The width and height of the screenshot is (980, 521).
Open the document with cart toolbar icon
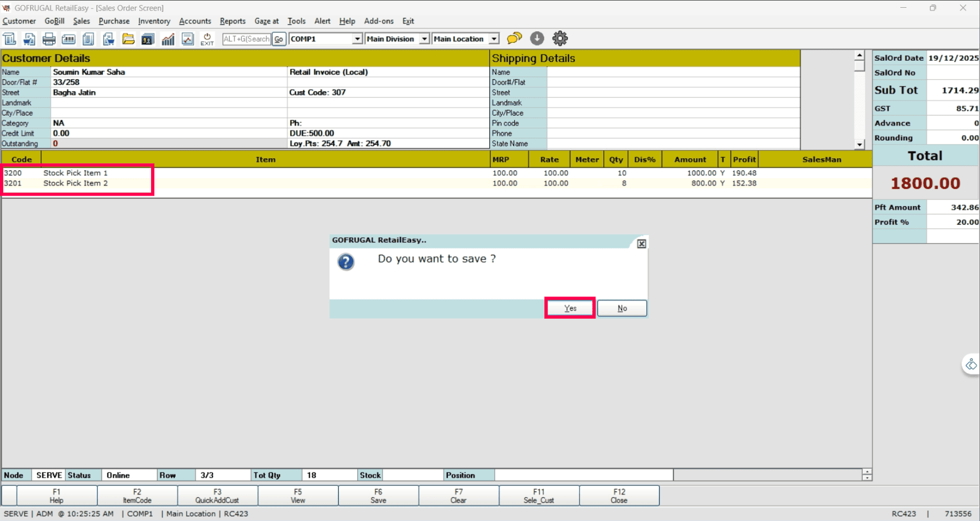pos(29,39)
